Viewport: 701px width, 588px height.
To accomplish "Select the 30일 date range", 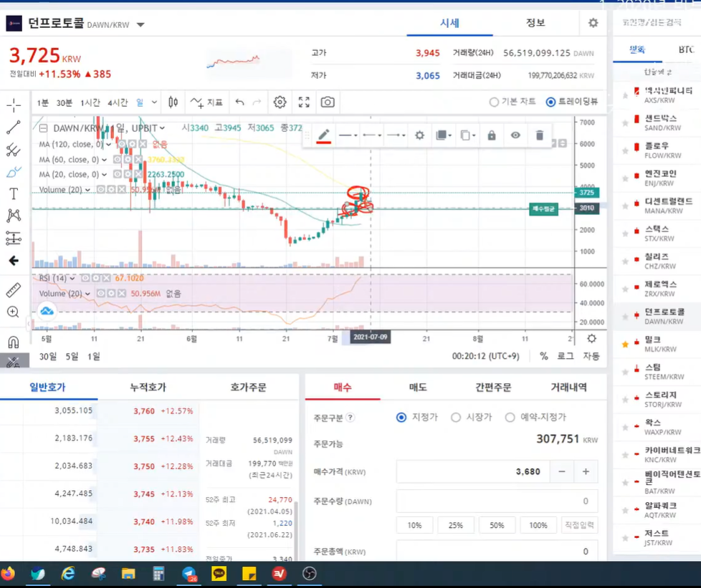I will point(48,356).
